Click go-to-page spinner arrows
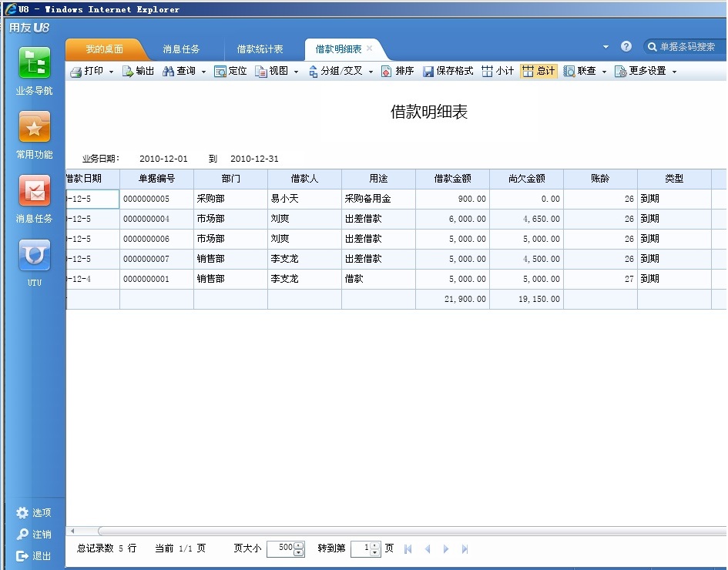This screenshot has height=570, width=728. tap(374, 549)
